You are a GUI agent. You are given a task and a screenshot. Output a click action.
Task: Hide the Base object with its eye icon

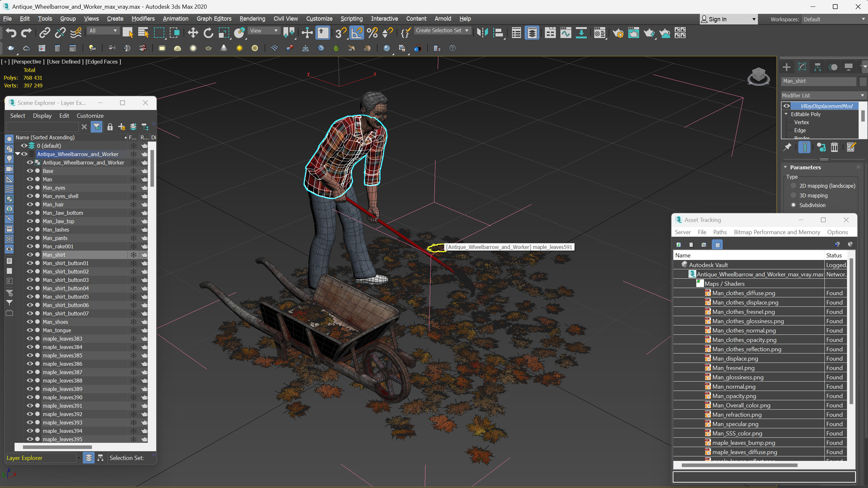pyautogui.click(x=30, y=171)
